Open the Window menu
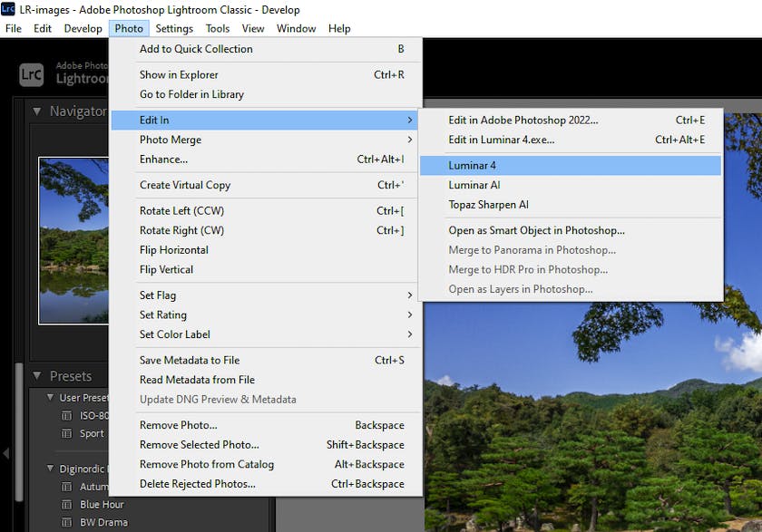The width and height of the screenshot is (762, 532). coord(296,29)
